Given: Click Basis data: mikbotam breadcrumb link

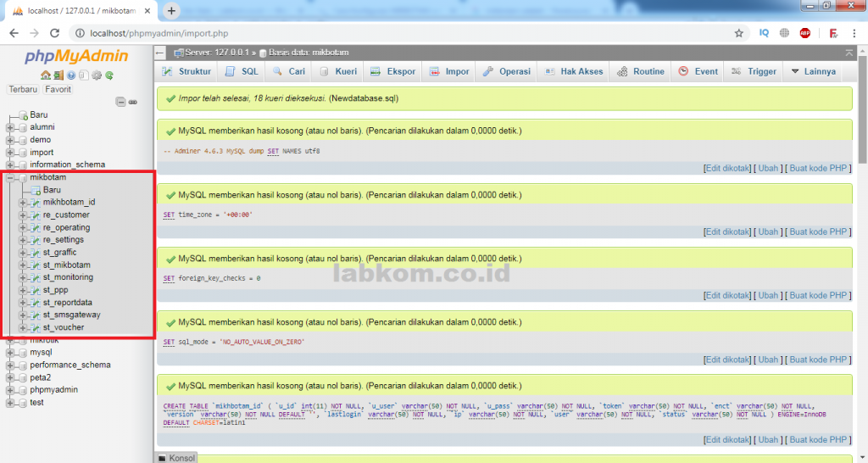Looking at the screenshot, I should (309, 53).
